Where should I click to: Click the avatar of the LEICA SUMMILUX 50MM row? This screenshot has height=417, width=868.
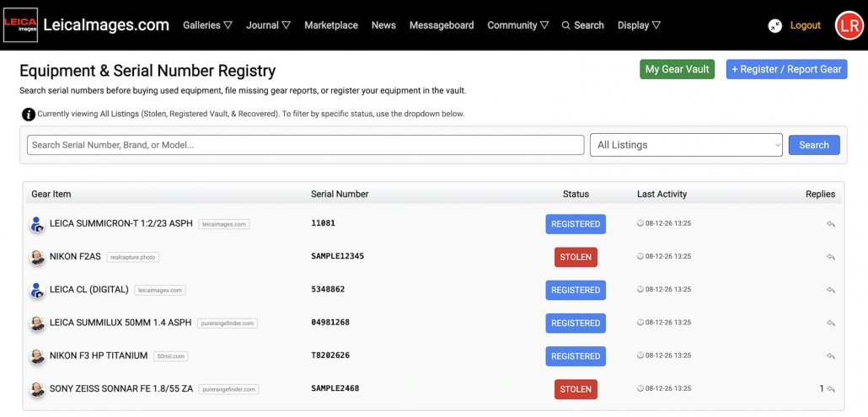coord(37,323)
